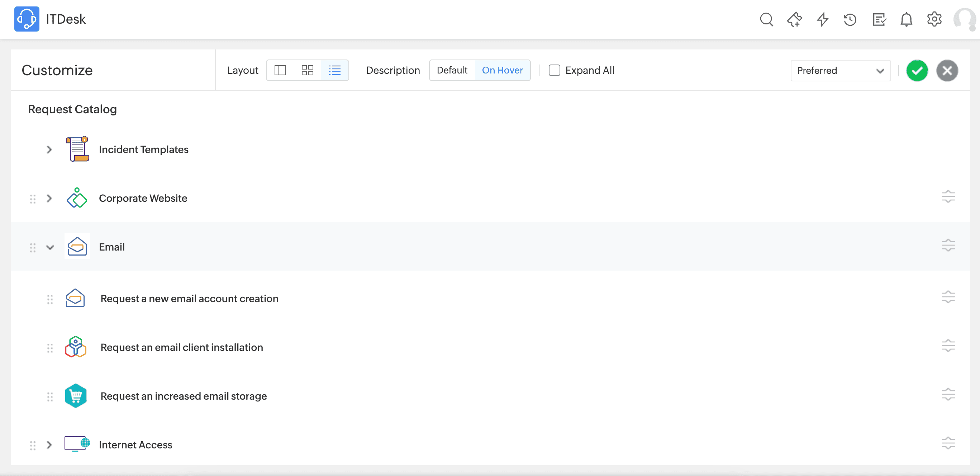This screenshot has height=476, width=980.
Task: Enable the Expand All checkbox
Action: pos(554,70)
